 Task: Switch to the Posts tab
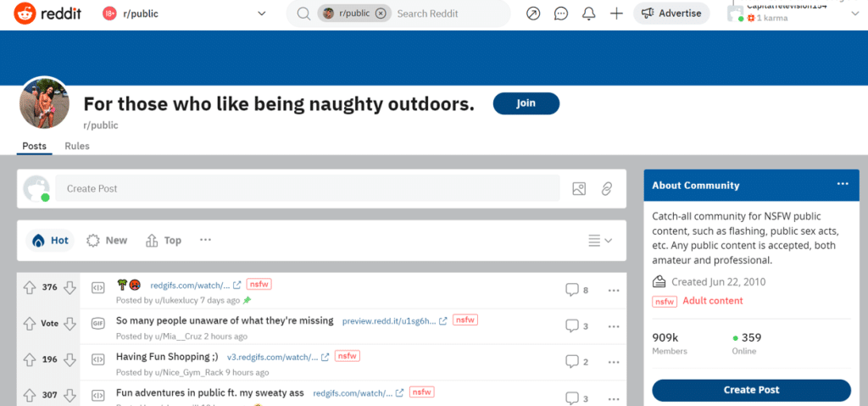click(x=34, y=147)
